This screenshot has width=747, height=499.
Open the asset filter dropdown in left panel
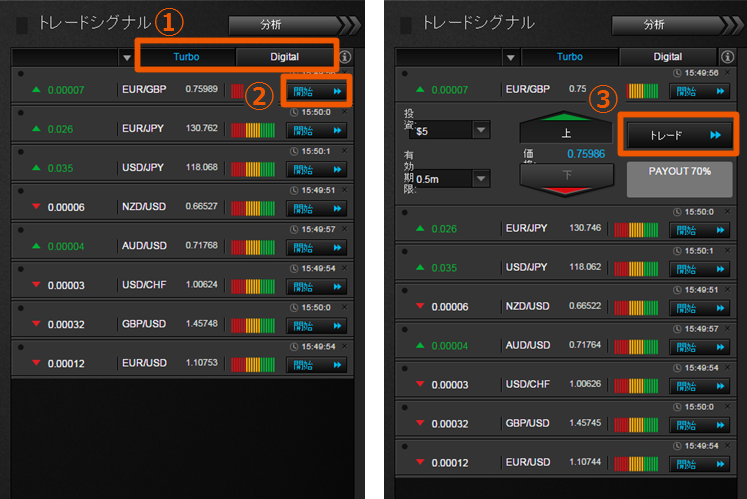(126, 58)
